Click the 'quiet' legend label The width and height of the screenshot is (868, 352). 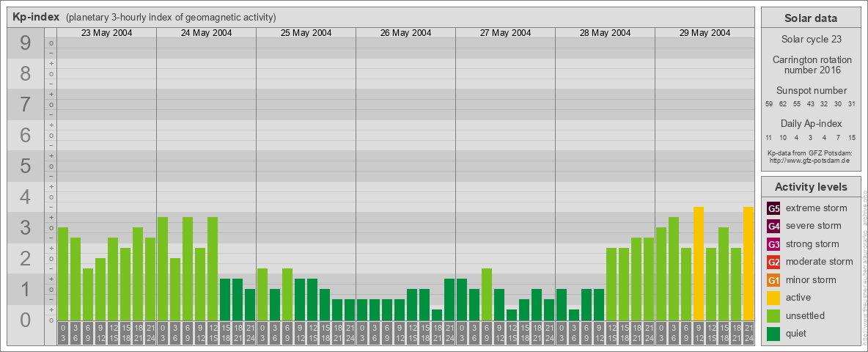tap(798, 333)
